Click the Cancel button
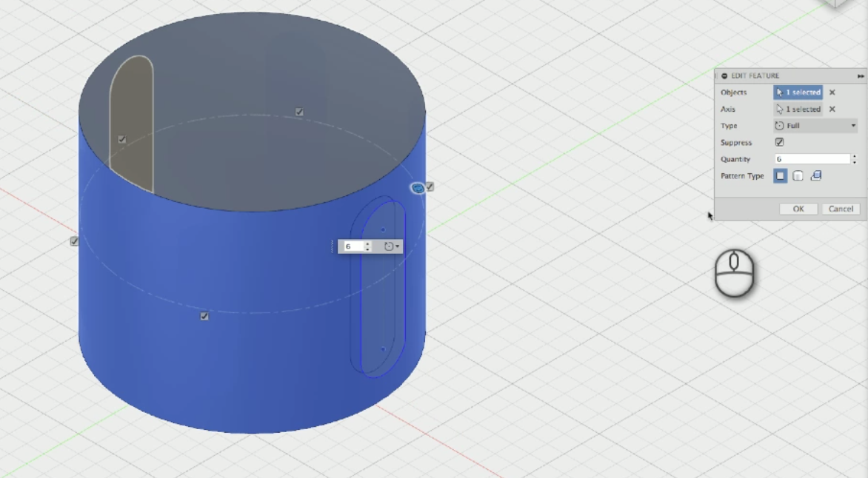 coord(841,209)
